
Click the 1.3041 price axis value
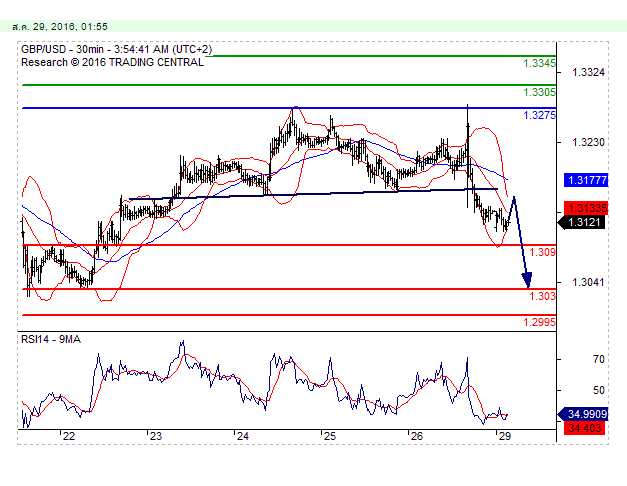pos(588,282)
